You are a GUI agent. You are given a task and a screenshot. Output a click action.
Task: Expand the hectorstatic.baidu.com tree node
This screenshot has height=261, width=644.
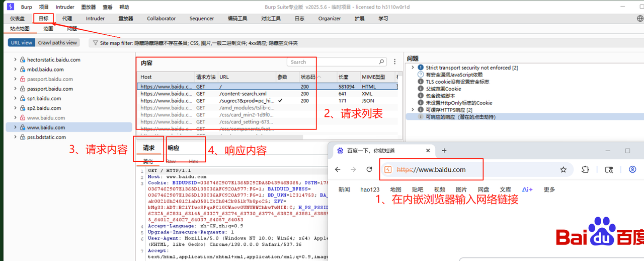tap(16, 60)
